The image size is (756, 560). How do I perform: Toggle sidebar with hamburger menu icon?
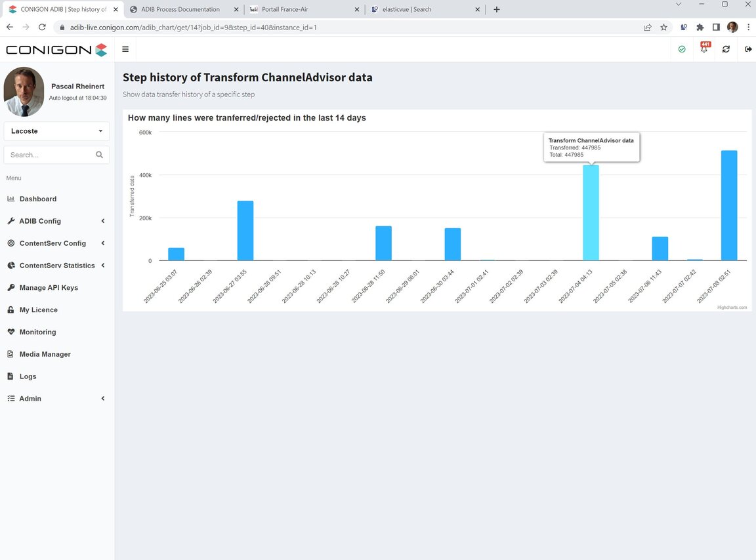125,49
